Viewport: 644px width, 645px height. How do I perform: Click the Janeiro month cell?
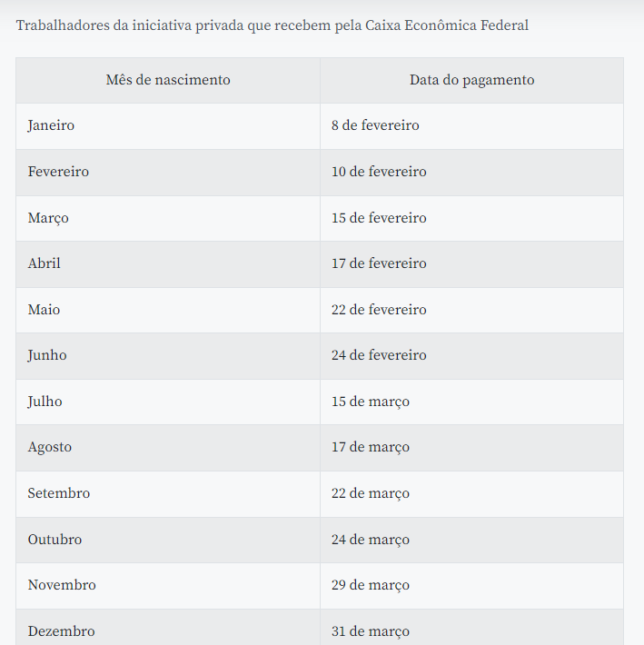(x=51, y=125)
